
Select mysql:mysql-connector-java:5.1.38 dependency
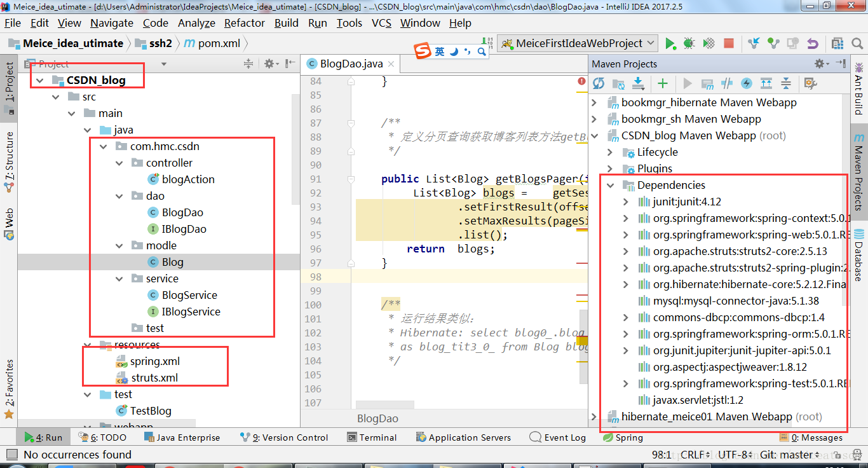pos(728,301)
